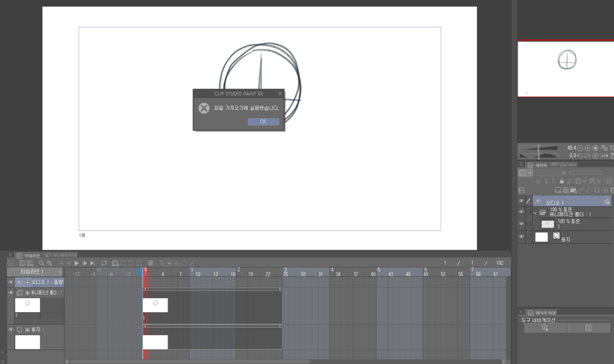Reset canvas rotation in Navigator
Viewport: 614px width, 364px height.
pyautogui.click(x=595, y=155)
